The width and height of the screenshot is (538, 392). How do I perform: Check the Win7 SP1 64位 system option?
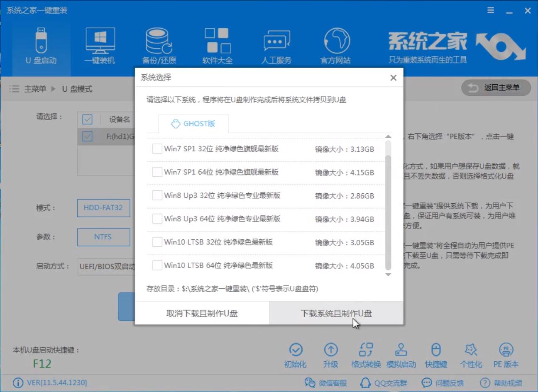(157, 173)
